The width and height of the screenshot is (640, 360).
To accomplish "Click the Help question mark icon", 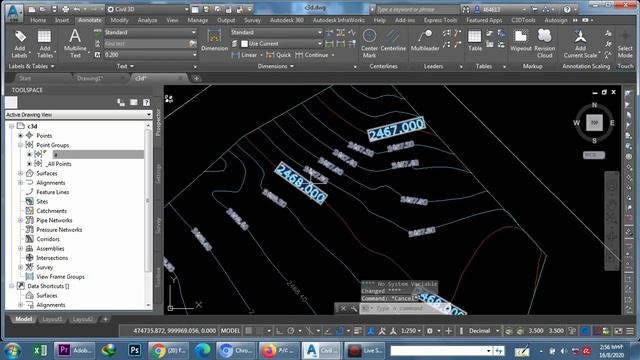I will pos(567,9).
